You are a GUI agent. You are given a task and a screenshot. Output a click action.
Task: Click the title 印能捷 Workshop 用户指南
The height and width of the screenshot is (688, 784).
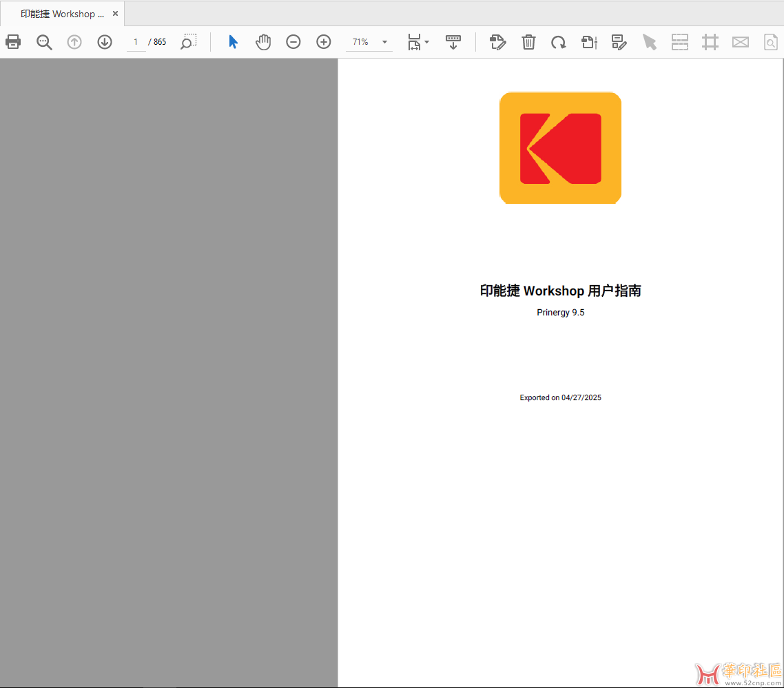(x=561, y=291)
